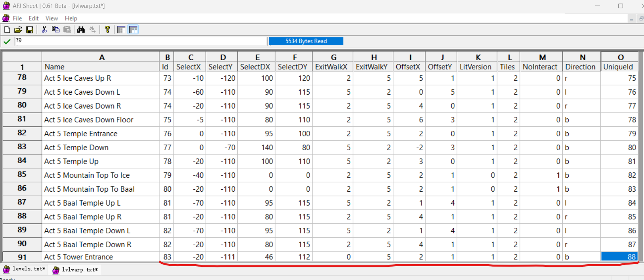Click SelectDX value 46 in Tower Entrance row
Image resolution: width=644 pixels, height=280 pixels.
[x=256, y=257]
